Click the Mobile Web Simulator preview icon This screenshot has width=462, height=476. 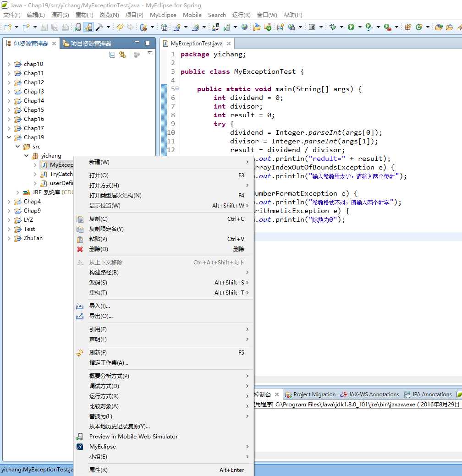click(77, 27)
